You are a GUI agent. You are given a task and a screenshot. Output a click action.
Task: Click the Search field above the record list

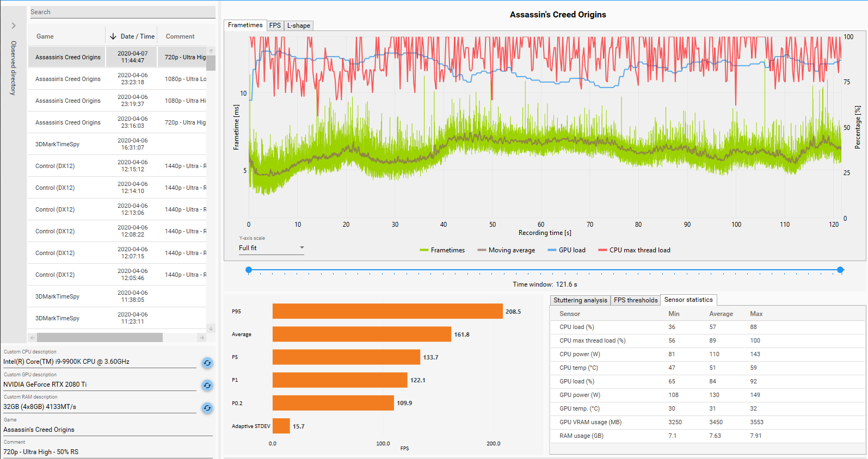click(122, 12)
